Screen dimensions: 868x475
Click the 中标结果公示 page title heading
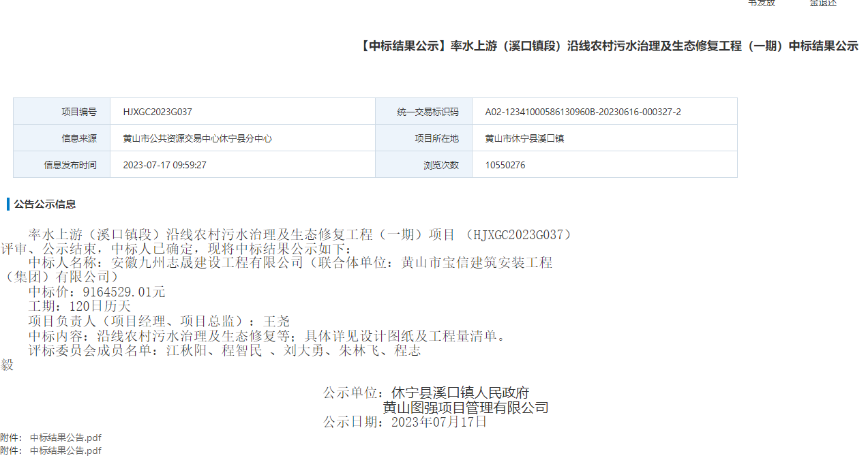[608, 46]
